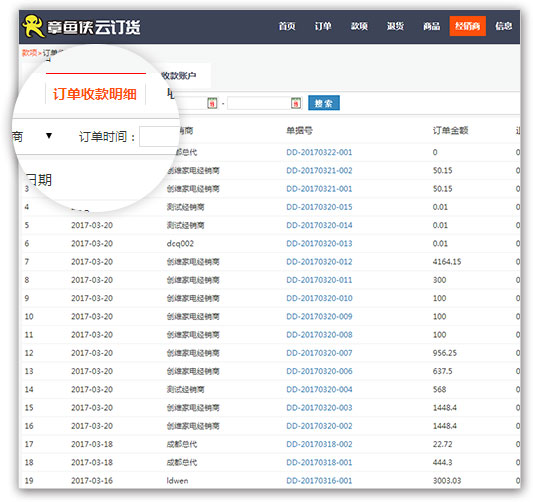This screenshot has width=533, height=502.
Task: Open order DD-20170320-009
Action: 319,316
